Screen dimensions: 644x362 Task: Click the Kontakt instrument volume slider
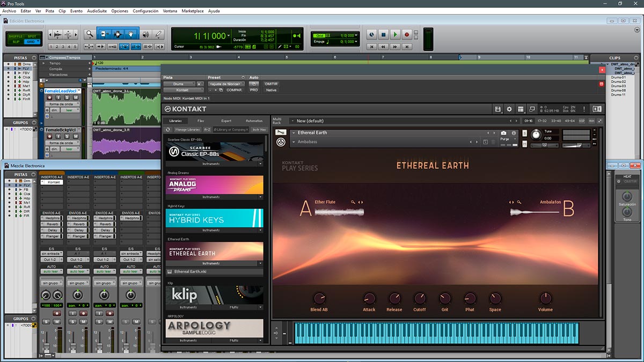pos(575,145)
